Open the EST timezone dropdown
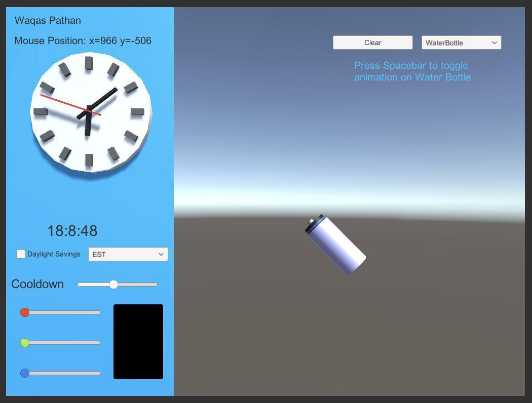The height and width of the screenshot is (403, 532). tap(128, 254)
